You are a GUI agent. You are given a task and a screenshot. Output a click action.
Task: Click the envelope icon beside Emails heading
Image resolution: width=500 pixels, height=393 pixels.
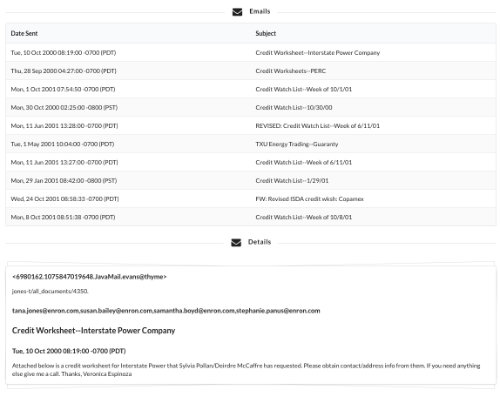coord(237,12)
